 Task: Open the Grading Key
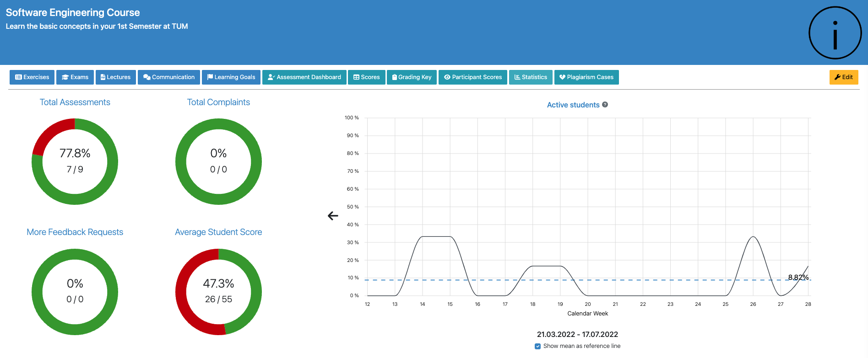pyautogui.click(x=412, y=77)
